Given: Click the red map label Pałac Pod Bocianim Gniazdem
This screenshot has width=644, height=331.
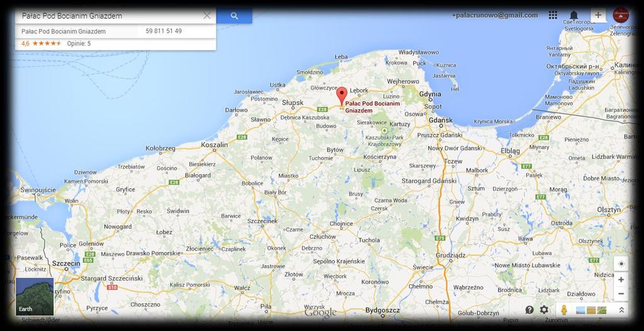Looking at the screenshot, I should pos(372,108).
